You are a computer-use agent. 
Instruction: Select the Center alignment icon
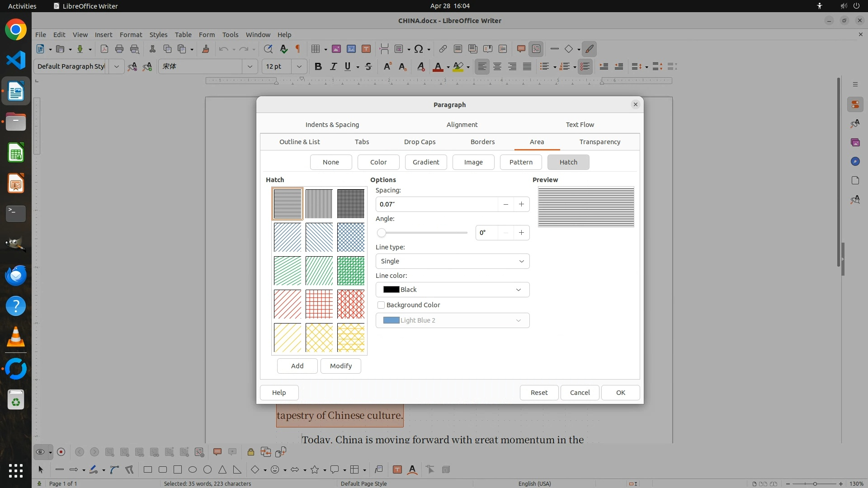(x=497, y=66)
